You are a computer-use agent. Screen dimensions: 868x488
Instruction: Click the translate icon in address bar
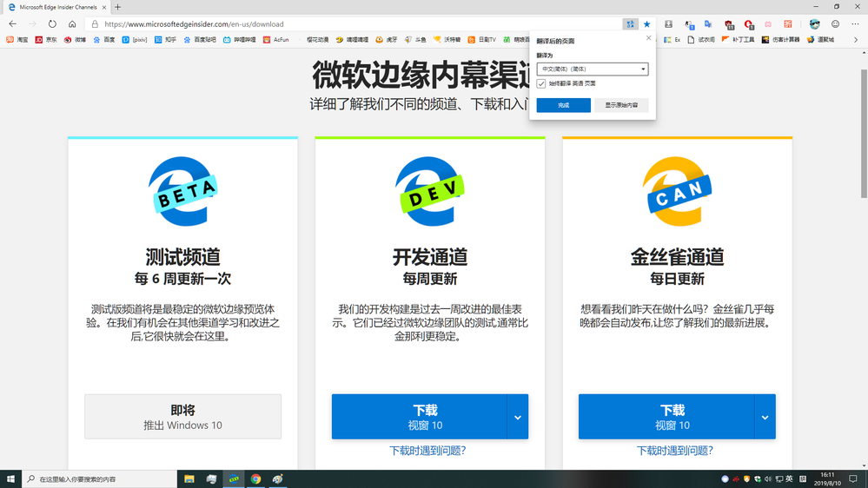click(x=630, y=24)
